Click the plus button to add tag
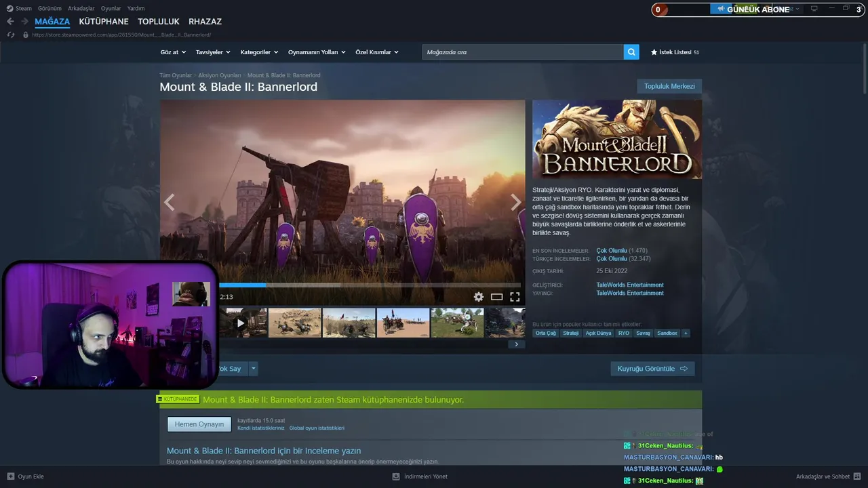Viewport: 868px width, 488px height. 686,333
